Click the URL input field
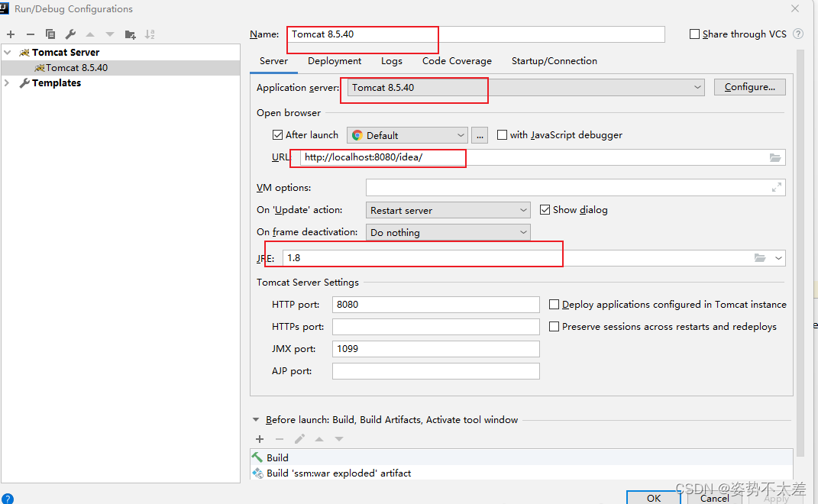Screen dimensions: 818x504 click(542, 157)
